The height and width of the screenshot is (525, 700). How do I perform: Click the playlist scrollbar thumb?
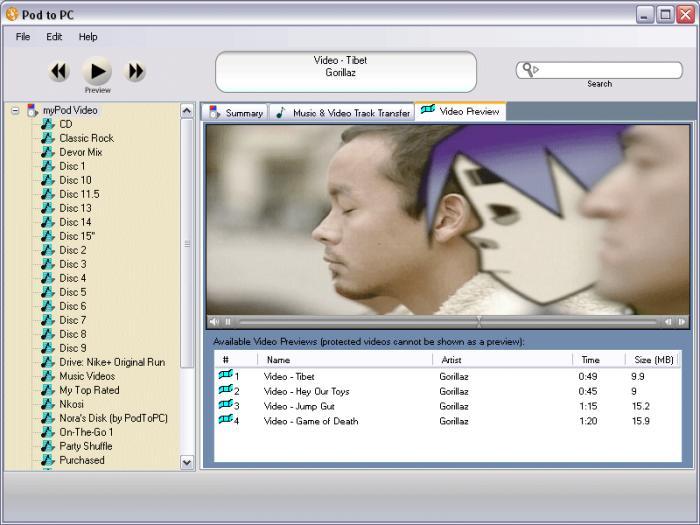tap(187, 243)
